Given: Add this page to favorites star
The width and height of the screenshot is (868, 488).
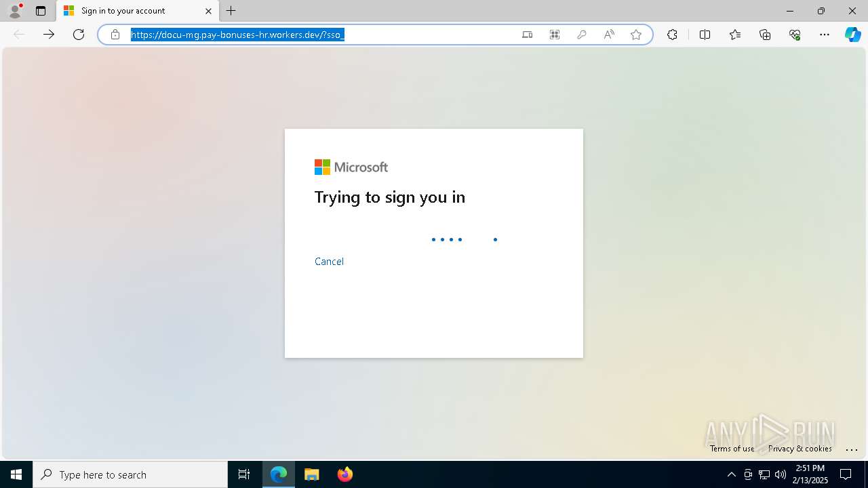Looking at the screenshot, I should coord(636,35).
